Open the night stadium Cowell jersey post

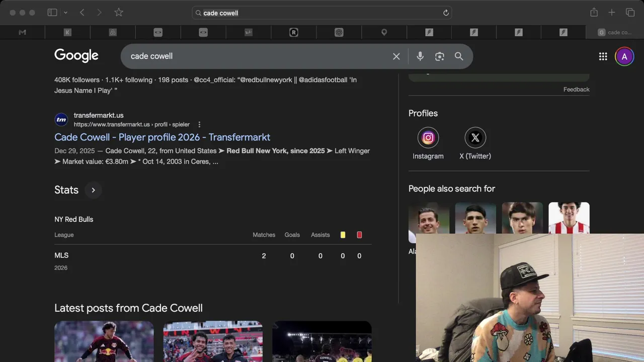[x=322, y=341]
